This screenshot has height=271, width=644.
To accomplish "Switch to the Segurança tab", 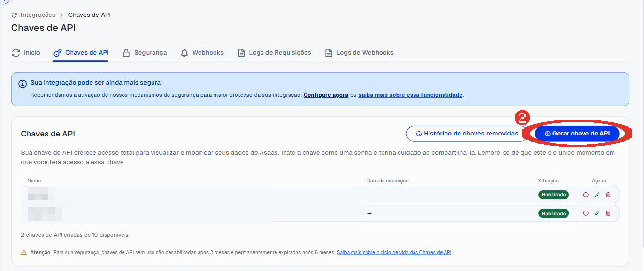I will pos(144,53).
